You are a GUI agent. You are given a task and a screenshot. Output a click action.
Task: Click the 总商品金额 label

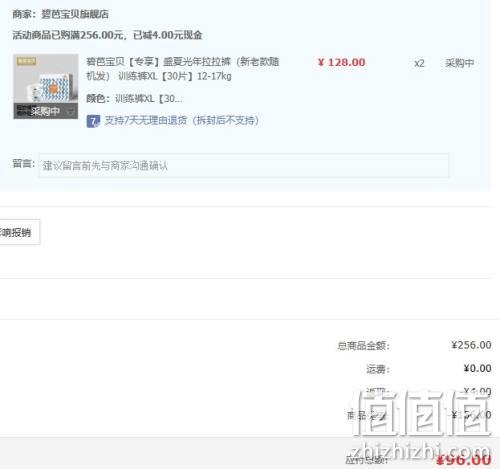pyautogui.click(x=363, y=346)
